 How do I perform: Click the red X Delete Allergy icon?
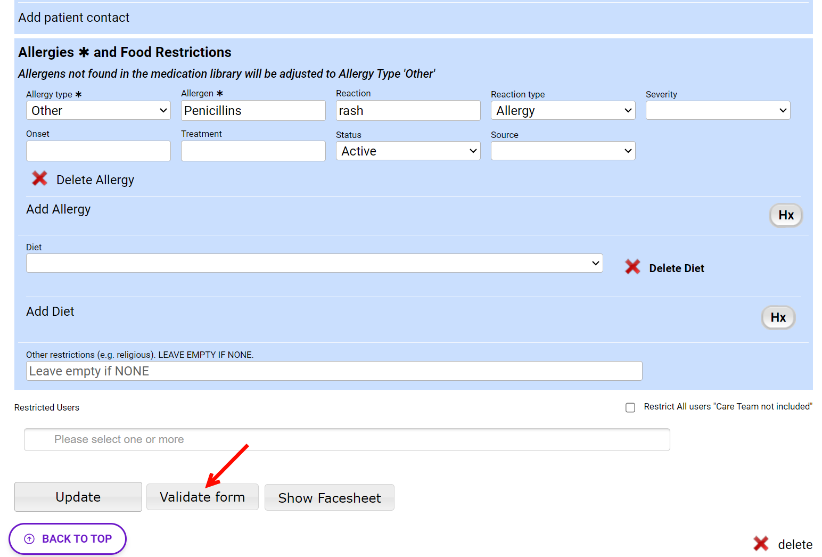39,179
